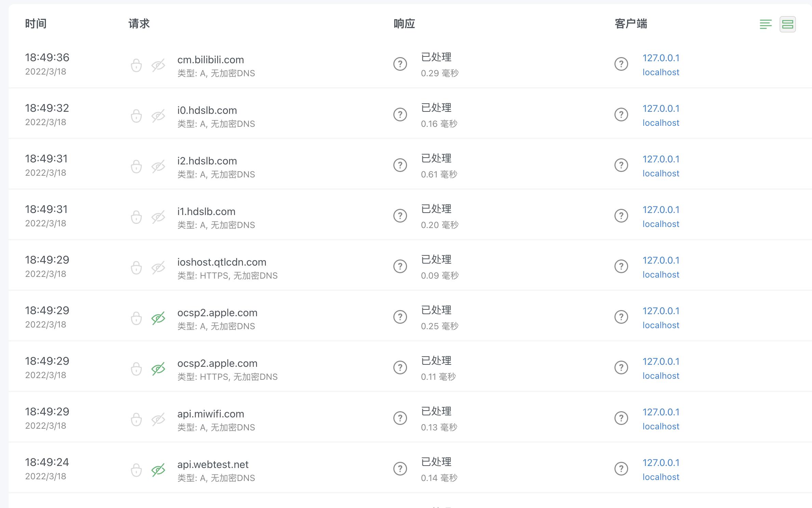The width and height of the screenshot is (812, 508).
Task: Click the client info icon next to api.miwifi.com's 127.0.0.1
Action: 621,418
